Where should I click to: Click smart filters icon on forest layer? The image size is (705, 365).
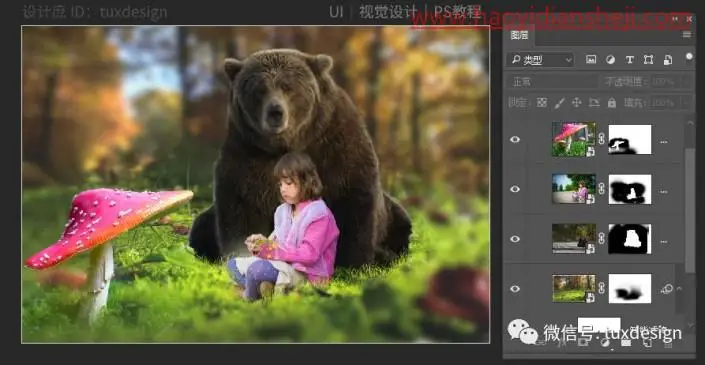point(666,289)
